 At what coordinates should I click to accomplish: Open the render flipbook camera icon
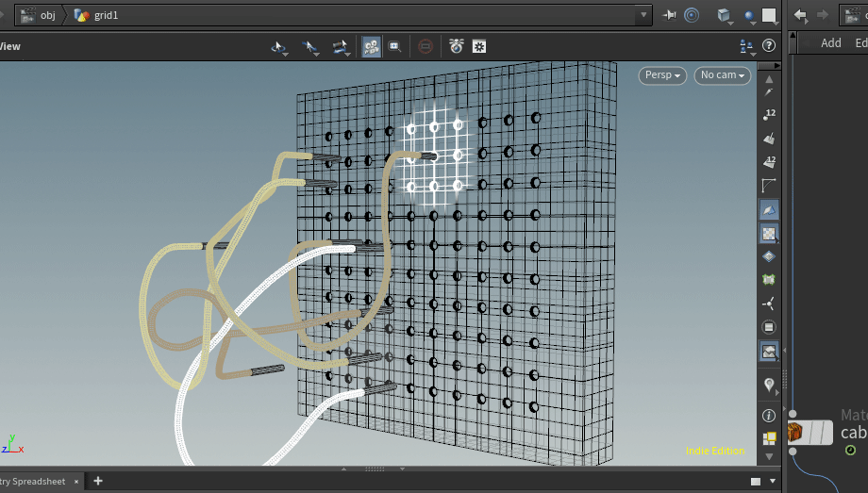[456, 46]
